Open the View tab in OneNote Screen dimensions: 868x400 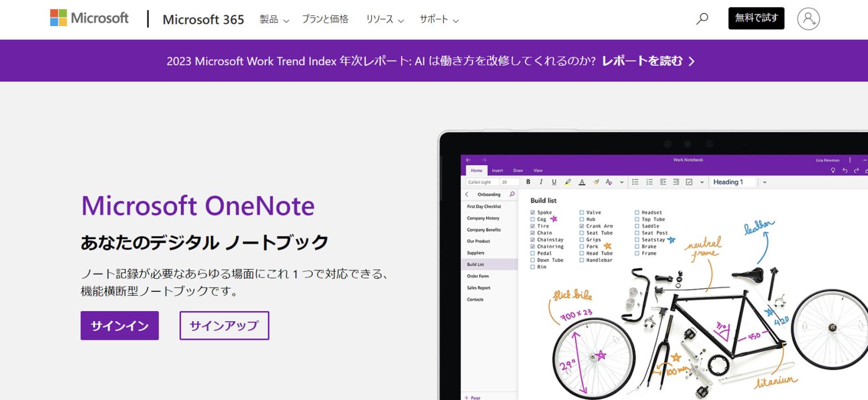coord(538,170)
